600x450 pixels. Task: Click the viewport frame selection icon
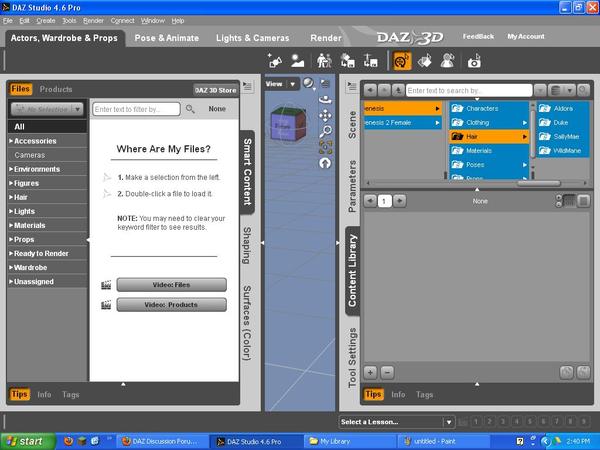coord(325,147)
